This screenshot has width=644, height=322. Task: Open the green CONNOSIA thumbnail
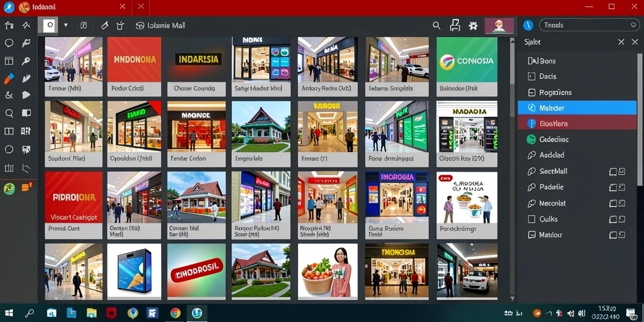coord(467,60)
